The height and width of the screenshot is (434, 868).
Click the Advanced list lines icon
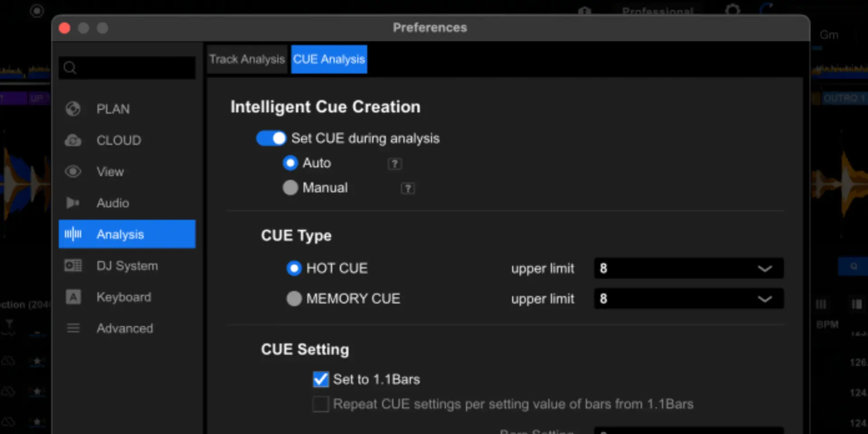tap(73, 328)
